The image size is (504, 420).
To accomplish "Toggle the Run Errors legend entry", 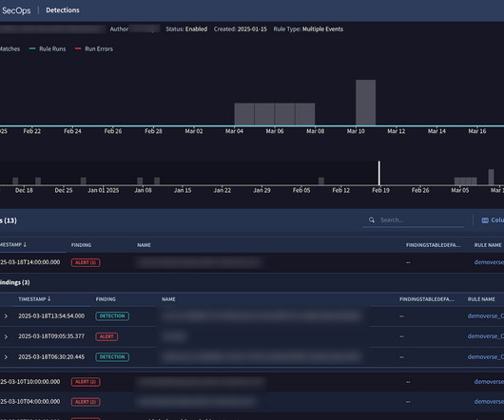I will pyautogui.click(x=94, y=48).
